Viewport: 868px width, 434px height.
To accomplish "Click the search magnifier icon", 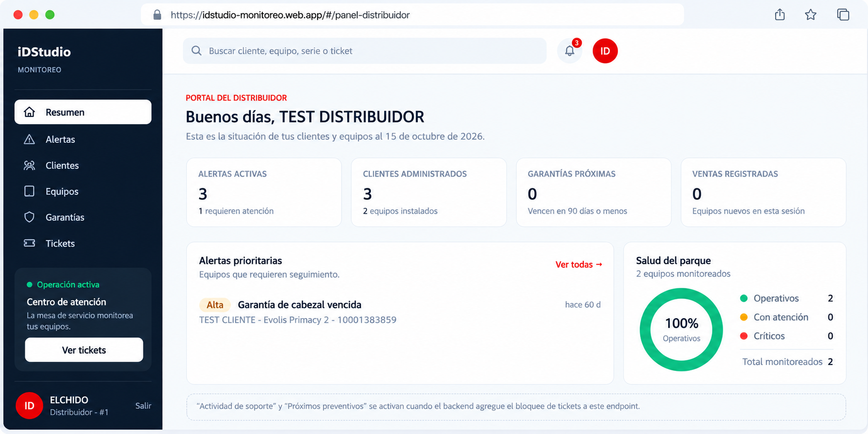I will [x=197, y=51].
